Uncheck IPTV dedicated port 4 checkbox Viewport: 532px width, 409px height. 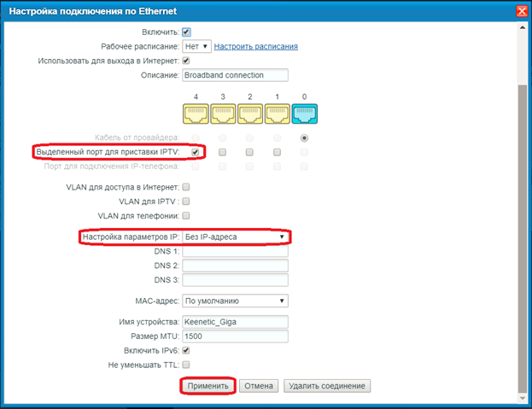point(196,152)
